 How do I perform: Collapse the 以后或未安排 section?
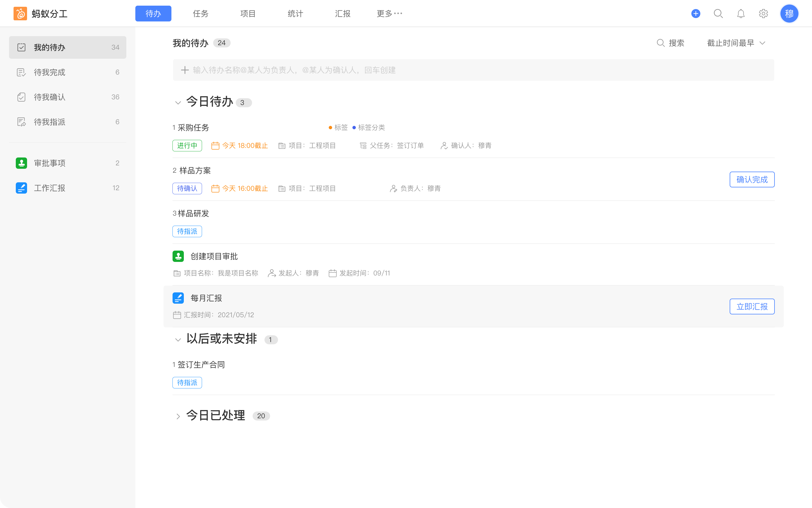pos(178,340)
